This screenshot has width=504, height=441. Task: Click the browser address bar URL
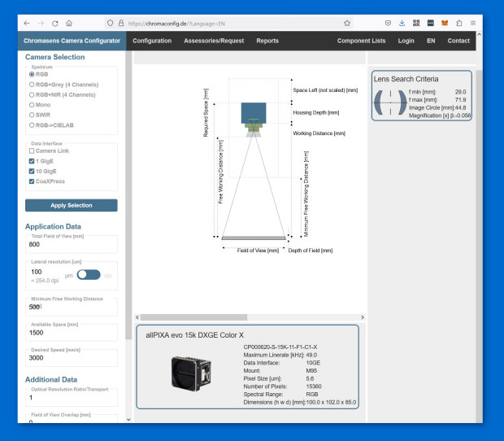tap(176, 24)
